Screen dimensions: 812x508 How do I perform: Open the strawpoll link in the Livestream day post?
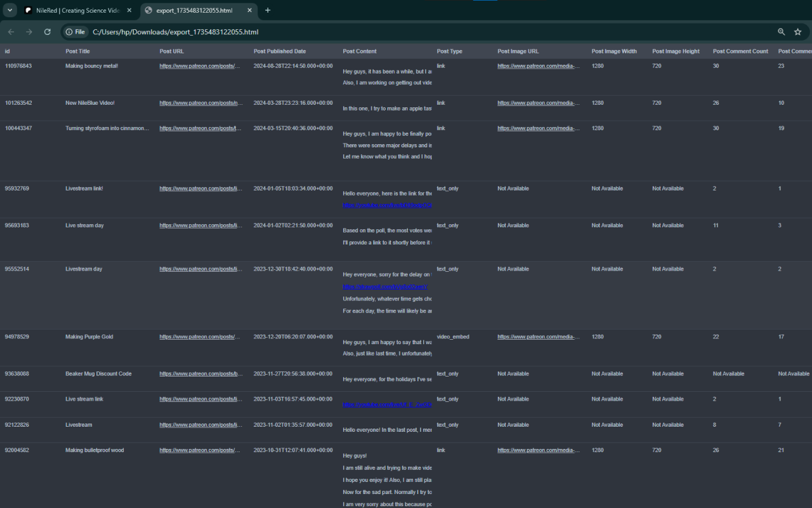click(387, 286)
